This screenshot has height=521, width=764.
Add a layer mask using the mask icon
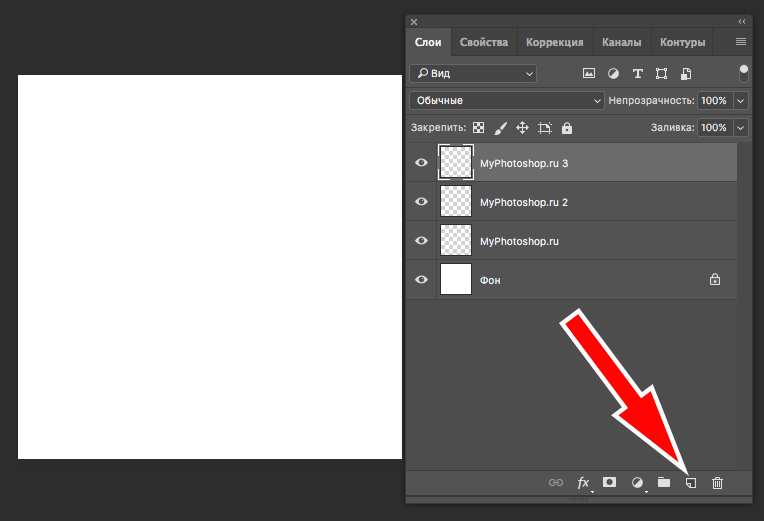tap(609, 483)
